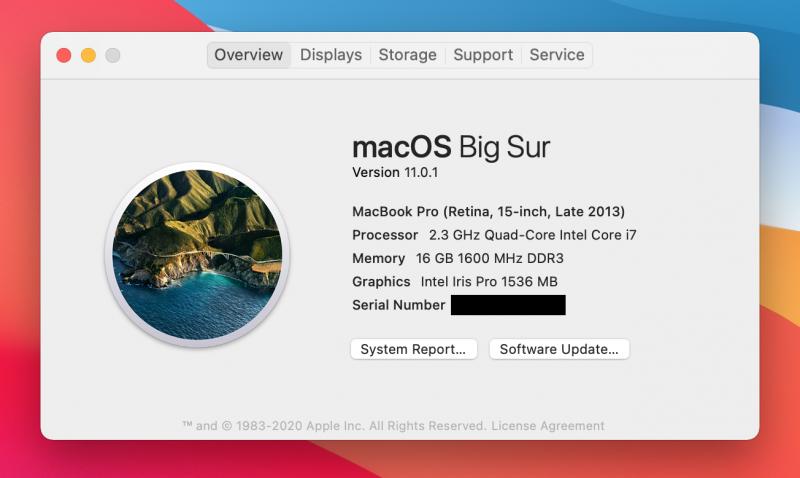Click the Processor 2.3 GHz Quad-Core line
The image size is (800, 478).
(494, 235)
